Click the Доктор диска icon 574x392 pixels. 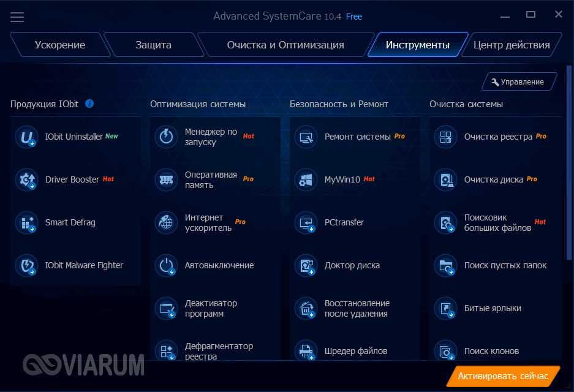click(306, 265)
